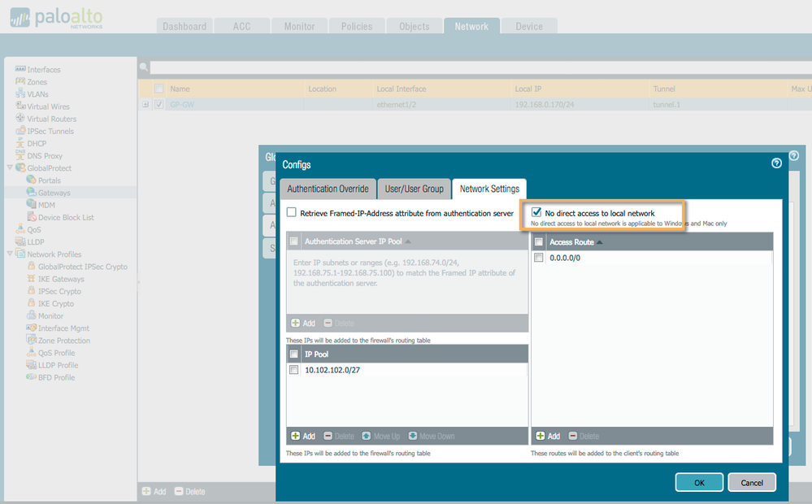Click OK in Configs dialog
The width and height of the screenshot is (812, 504).
click(x=699, y=482)
